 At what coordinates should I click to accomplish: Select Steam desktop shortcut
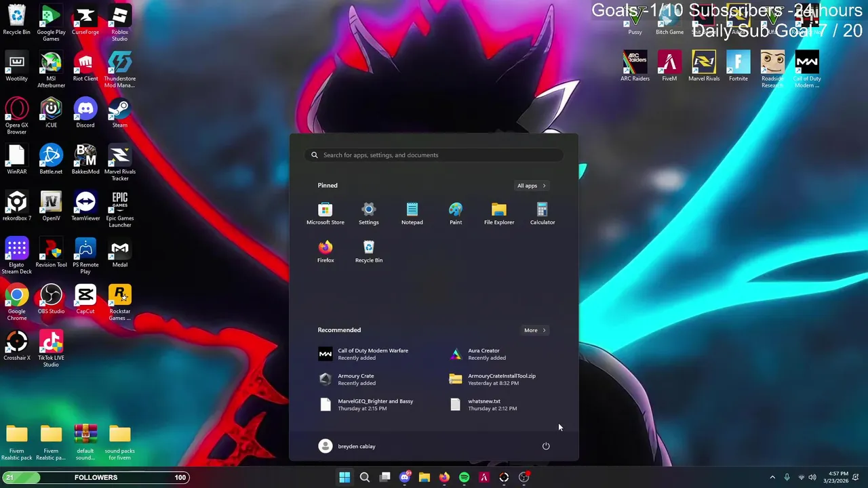(120, 113)
